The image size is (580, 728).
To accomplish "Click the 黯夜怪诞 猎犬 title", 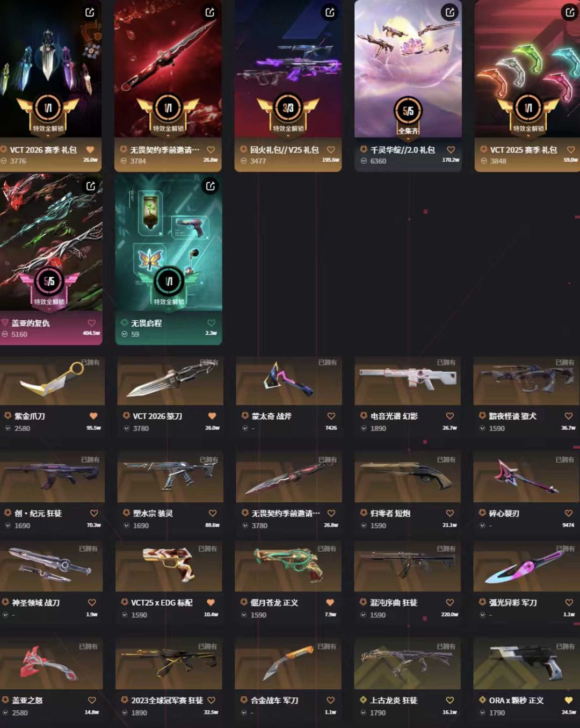I will (x=512, y=416).
